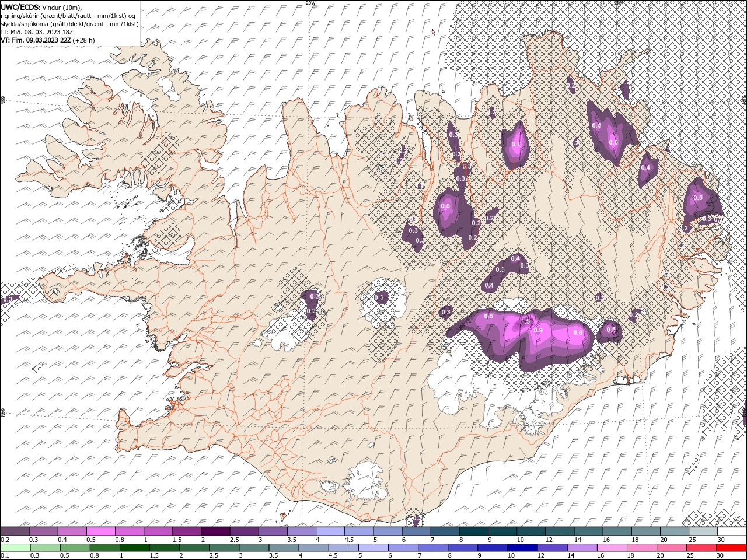Click the 0.6 snowfall value on the map
Viewport: 747px width, 560px height.
[x=613, y=142]
